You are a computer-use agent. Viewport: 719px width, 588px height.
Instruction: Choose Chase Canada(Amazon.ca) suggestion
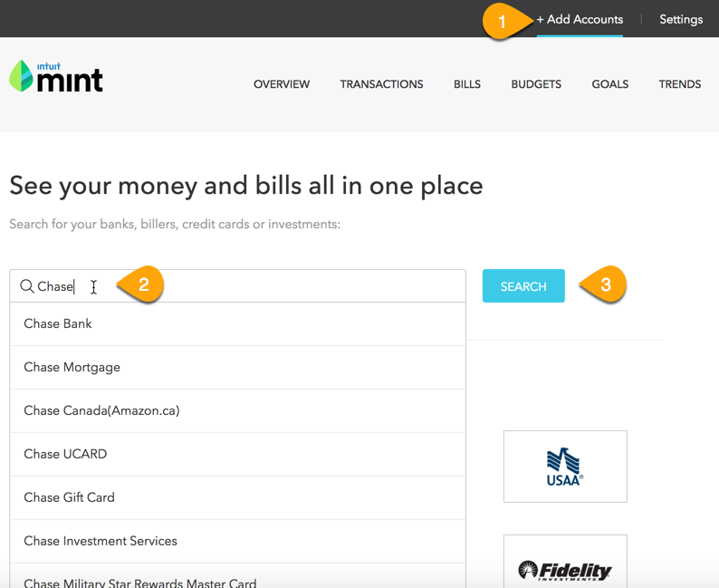[237, 411]
